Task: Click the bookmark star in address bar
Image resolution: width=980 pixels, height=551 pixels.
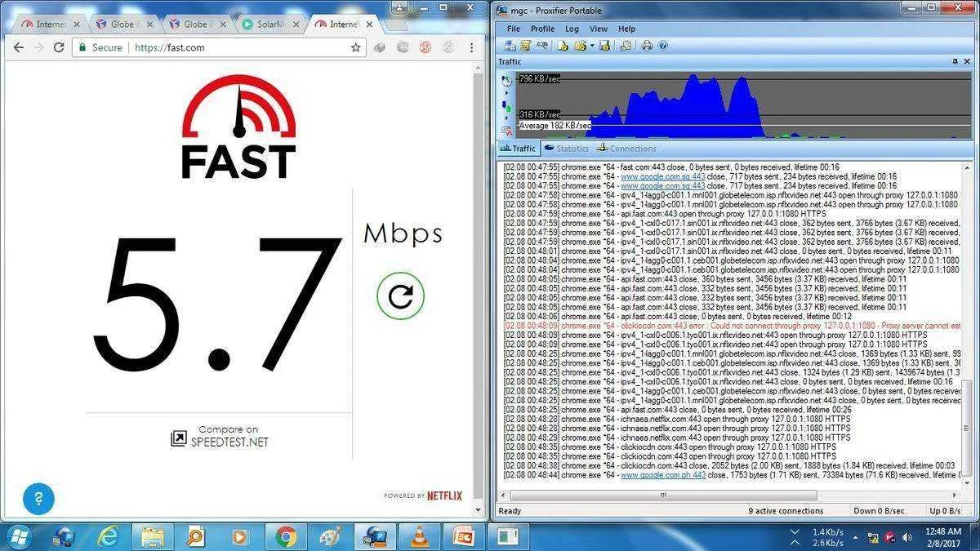Action: click(355, 47)
